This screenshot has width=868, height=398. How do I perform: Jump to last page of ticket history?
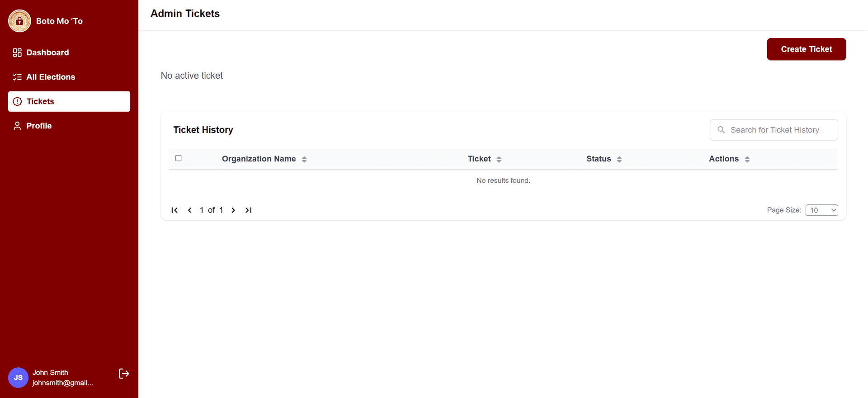pos(248,210)
